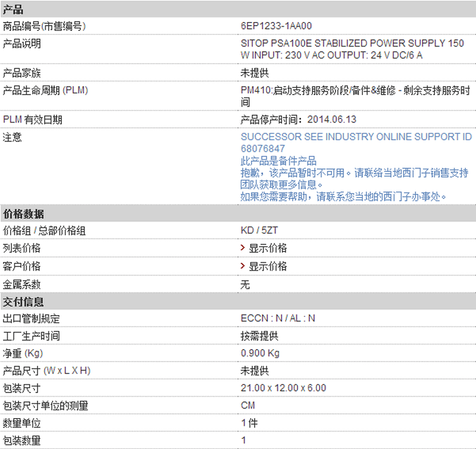Click the 净重 (Kg) label
This screenshot has width=476, height=449.
23,353
